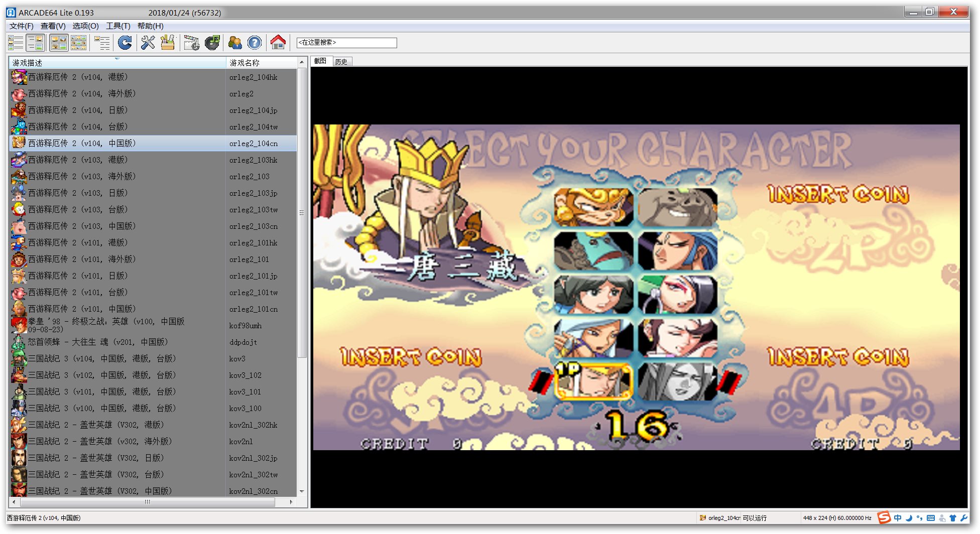
Task: Click the Sogou soft keyboard icon
Action: [x=930, y=518]
